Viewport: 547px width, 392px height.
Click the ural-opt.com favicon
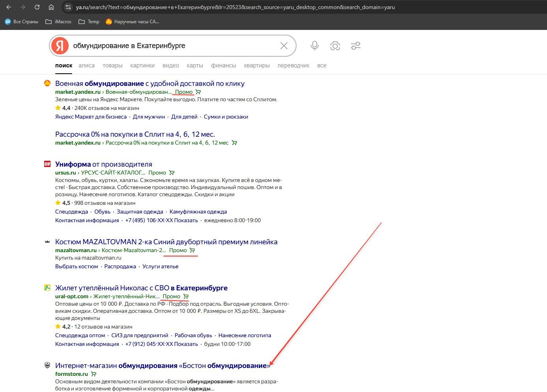(x=47, y=288)
